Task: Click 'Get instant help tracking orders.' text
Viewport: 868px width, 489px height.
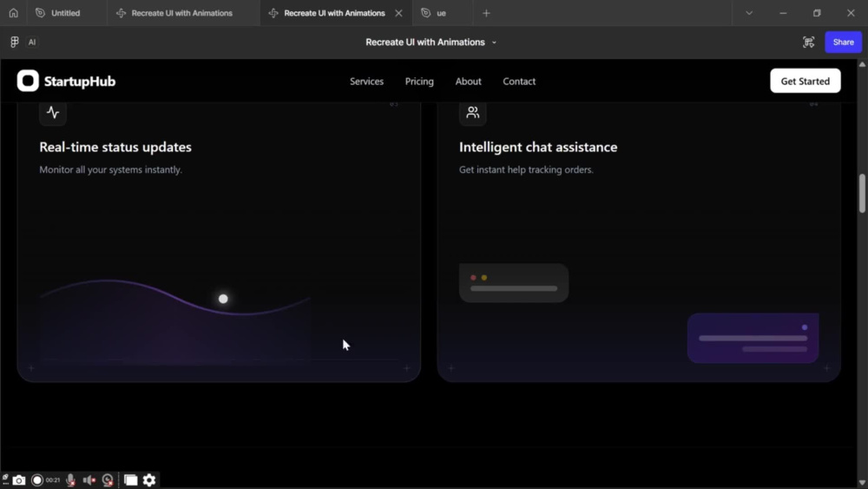Action: 526,169
